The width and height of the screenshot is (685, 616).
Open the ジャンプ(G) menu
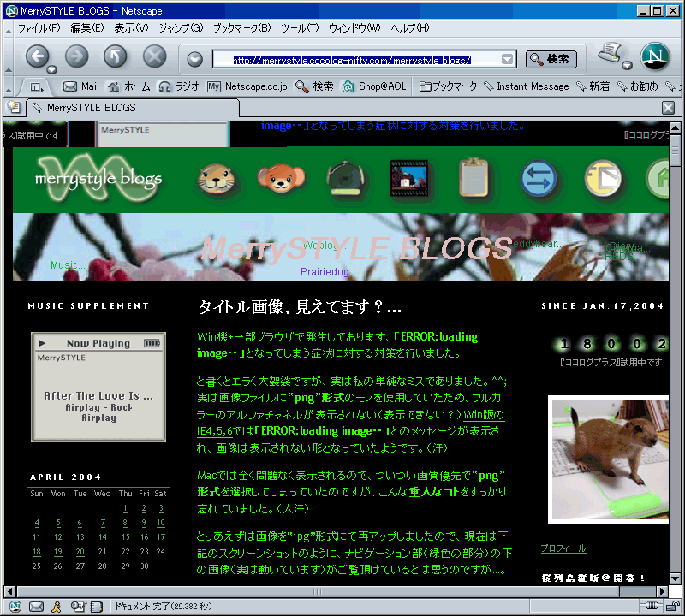click(x=181, y=28)
